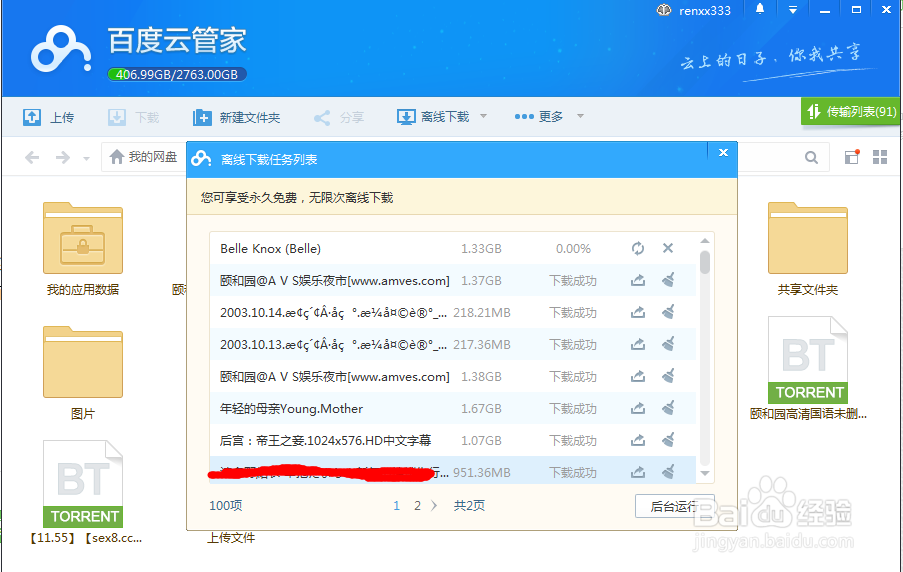The image size is (903, 572).
Task: Click the sort-order icon with red dot
Action: [852, 157]
